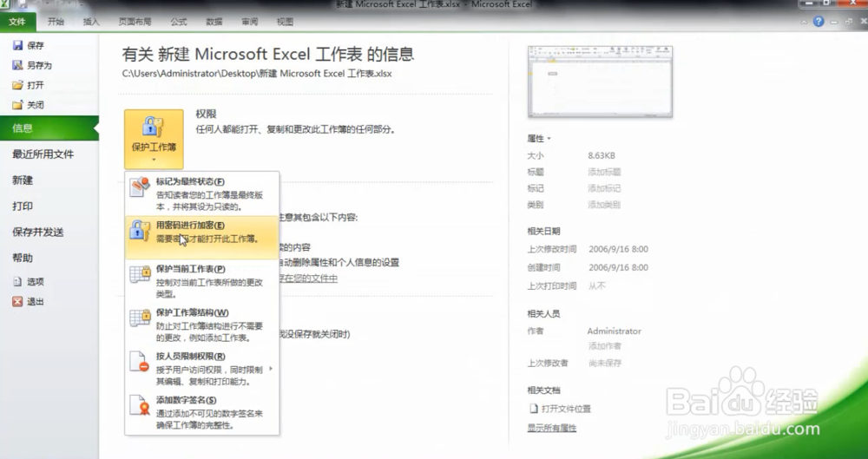The width and height of the screenshot is (868, 459).
Task: Switch to the 审阅 Review tab
Action: tap(249, 23)
